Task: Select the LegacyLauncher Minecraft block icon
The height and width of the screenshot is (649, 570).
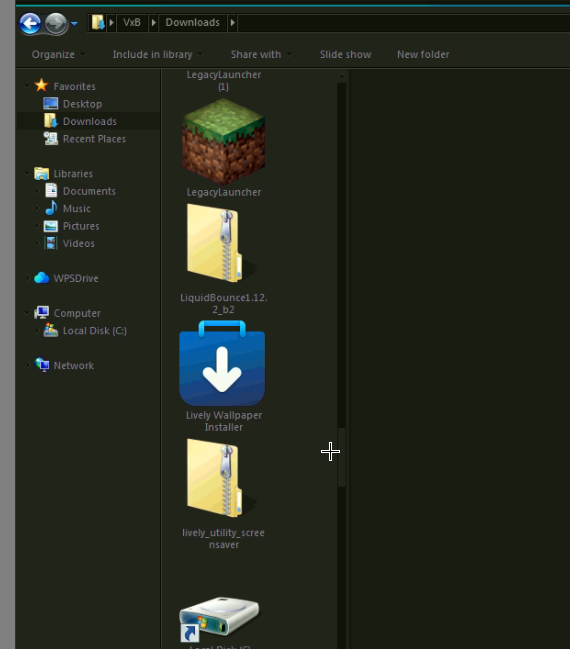Action: (x=224, y=142)
